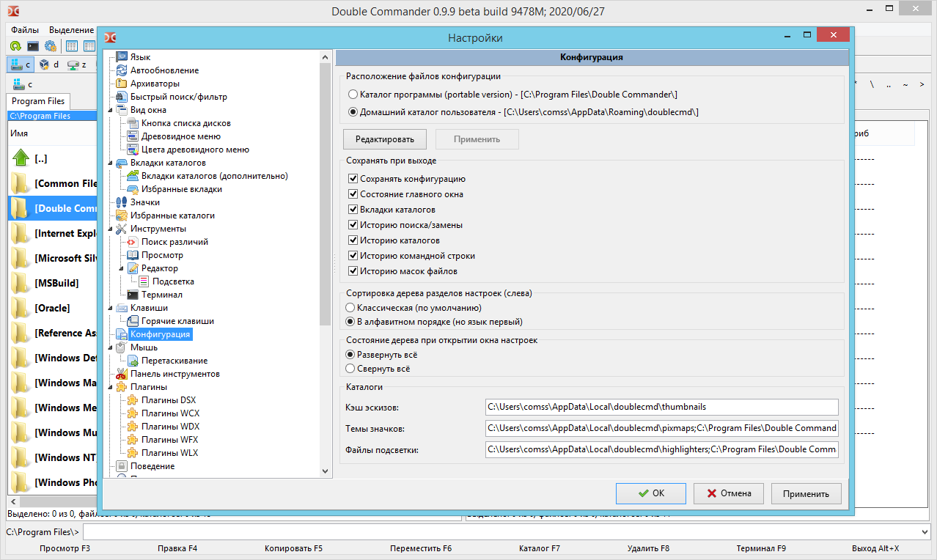This screenshot has height=560, width=937.
Task: Click the Поведение lock icon
Action: tap(122, 466)
